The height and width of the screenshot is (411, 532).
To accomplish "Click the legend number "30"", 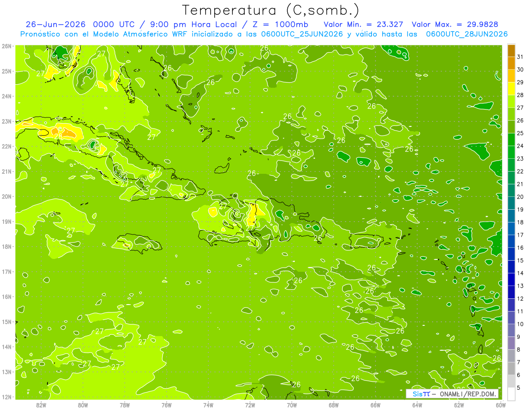I will pyautogui.click(x=520, y=70).
